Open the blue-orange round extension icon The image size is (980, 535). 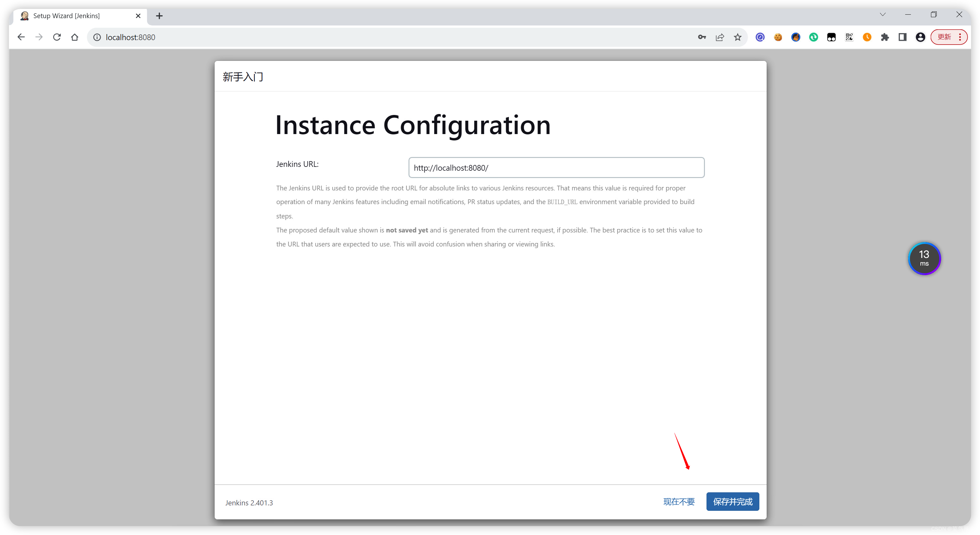coord(796,37)
